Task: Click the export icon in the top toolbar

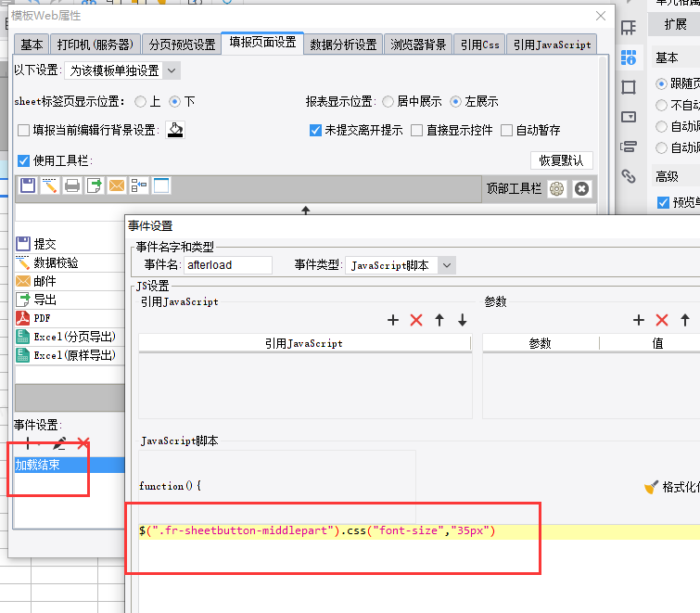Action: click(95, 185)
